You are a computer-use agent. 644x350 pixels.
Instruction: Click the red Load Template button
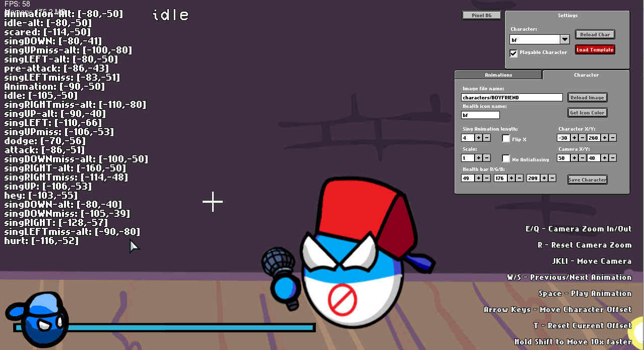pos(595,50)
